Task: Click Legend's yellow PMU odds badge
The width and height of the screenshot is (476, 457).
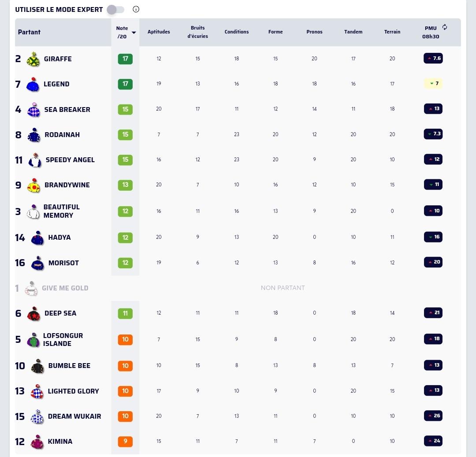Action: (x=433, y=83)
